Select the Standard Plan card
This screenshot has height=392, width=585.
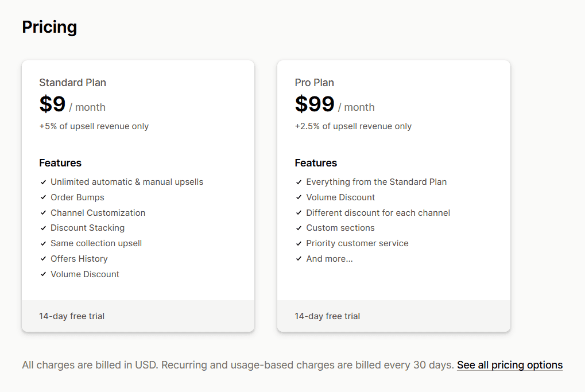138,195
